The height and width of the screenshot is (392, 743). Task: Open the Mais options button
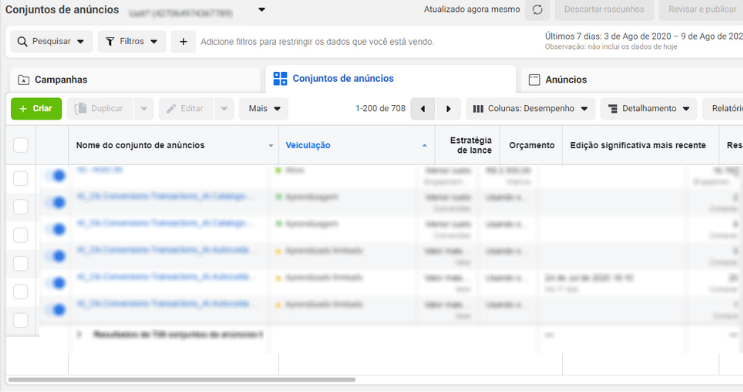[x=263, y=109]
